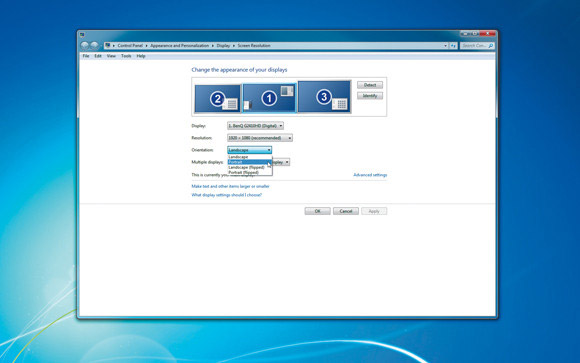Click the window system icon in title bar
The height and width of the screenshot is (363, 580).
82,35
